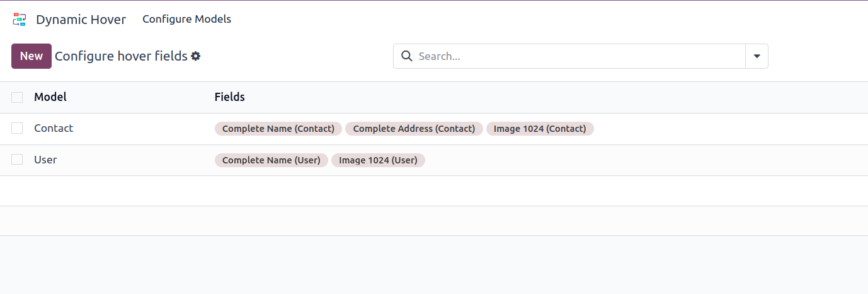Click the magnifying glass search icon
The height and width of the screenshot is (294, 868).
click(x=407, y=56)
